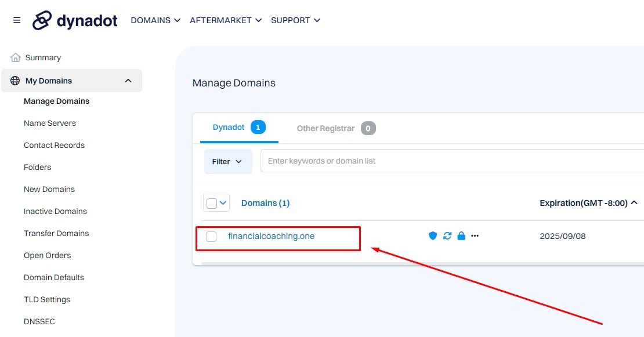The image size is (644, 337).
Task: Go to Name Servers page
Action: coord(50,123)
